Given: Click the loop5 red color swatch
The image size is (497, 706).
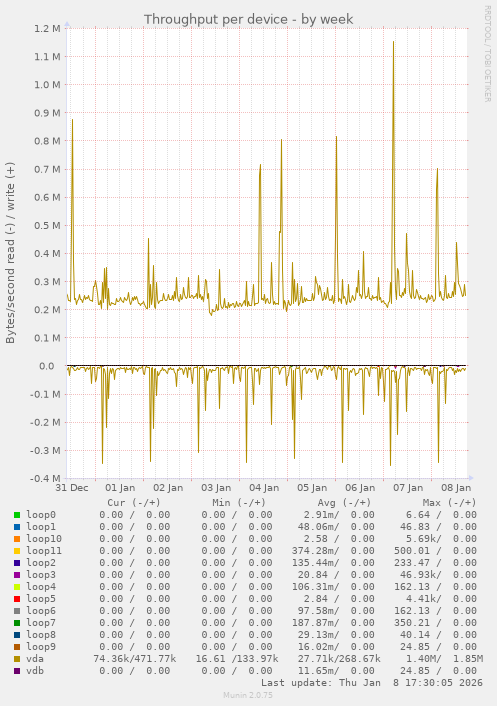Looking at the screenshot, I should tap(17, 599).
